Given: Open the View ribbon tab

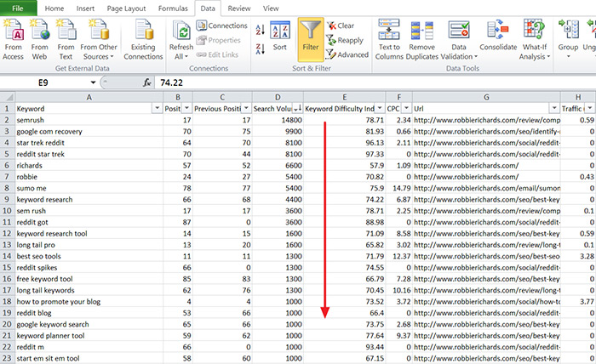Looking at the screenshot, I should 271,9.
